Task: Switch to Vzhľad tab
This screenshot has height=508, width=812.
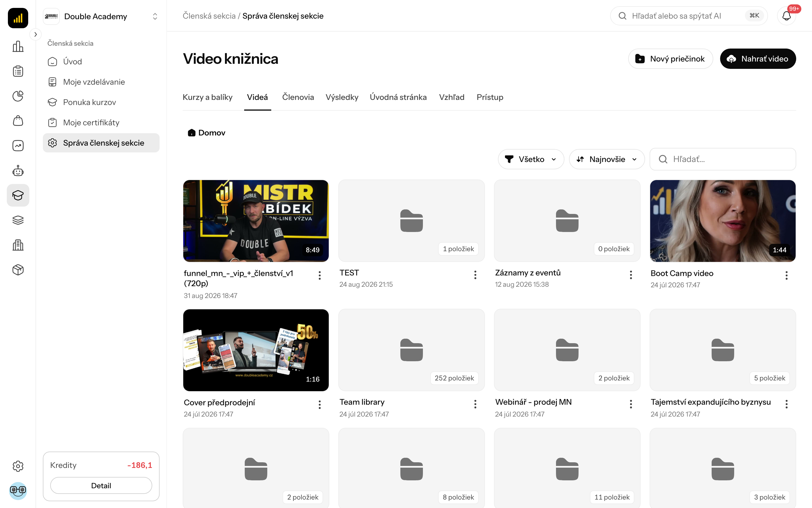Action: tap(452, 97)
